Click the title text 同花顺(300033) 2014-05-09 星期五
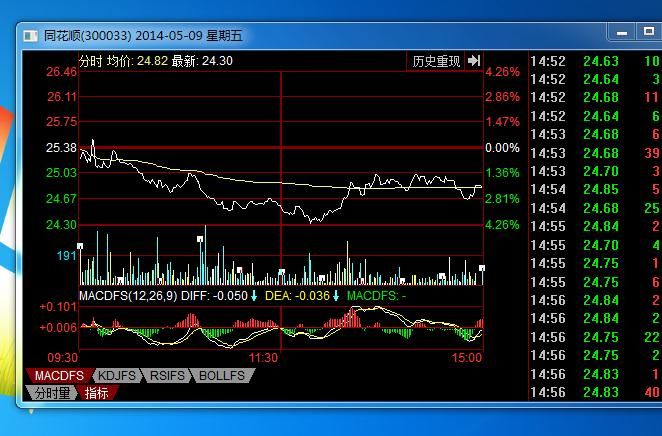The image size is (662, 436). click(143, 35)
